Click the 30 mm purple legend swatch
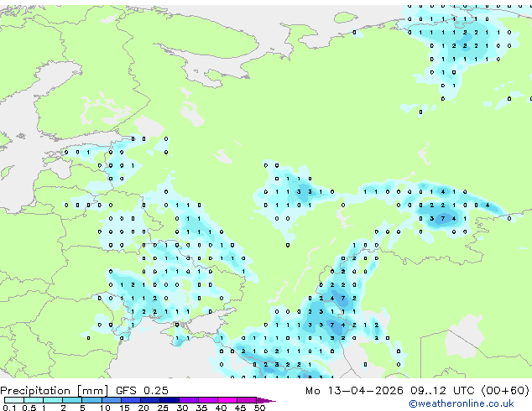The image size is (532, 411). [x=188, y=400]
